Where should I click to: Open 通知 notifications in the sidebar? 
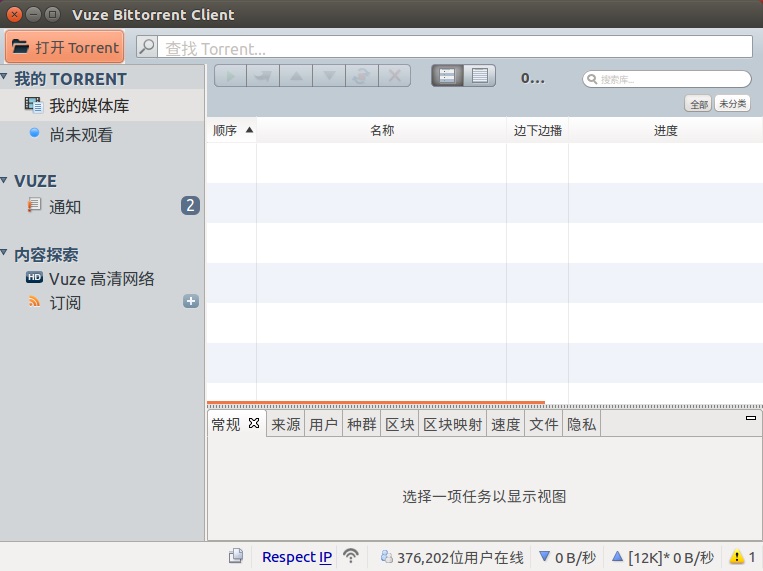[x=102, y=206]
